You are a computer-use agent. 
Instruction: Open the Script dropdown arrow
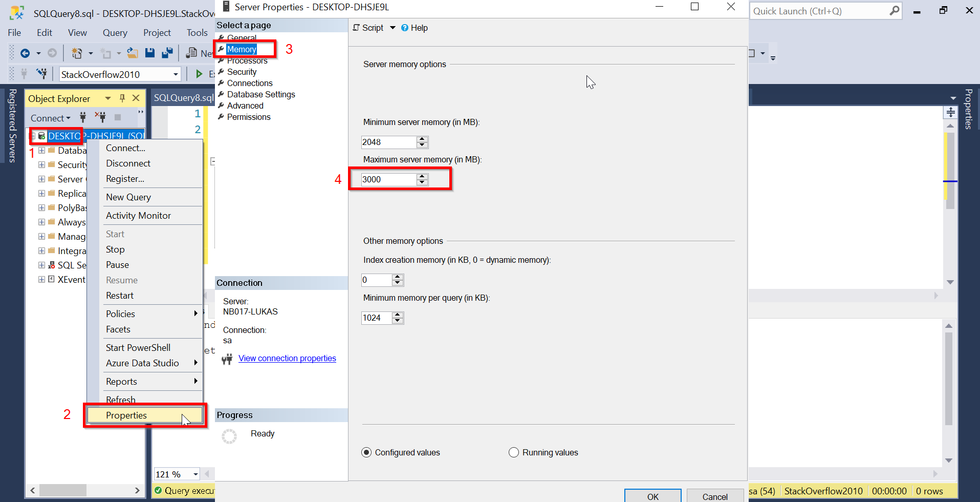click(x=393, y=28)
